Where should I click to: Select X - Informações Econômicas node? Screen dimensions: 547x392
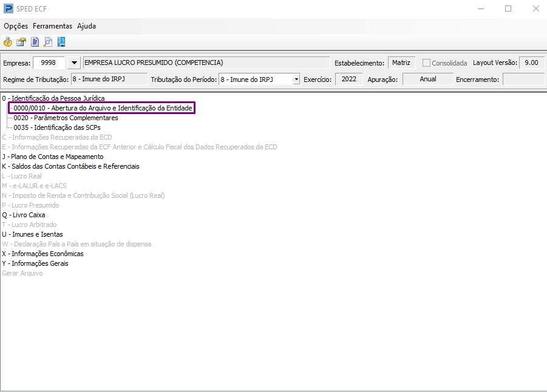pos(43,254)
